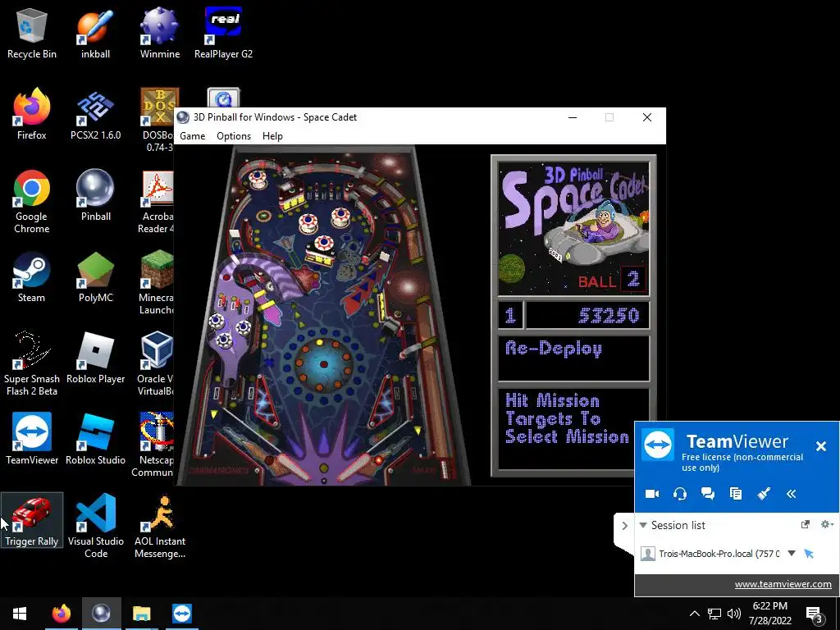Collapse the Session list triangle
The width and height of the screenshot is (840, 630).
coord(643,525)
